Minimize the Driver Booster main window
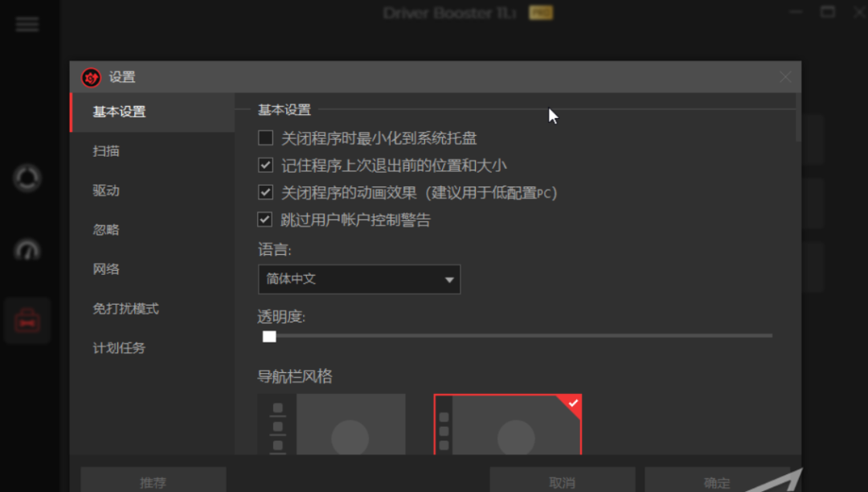The image size is (868, 492). click(x=796, y=11)
